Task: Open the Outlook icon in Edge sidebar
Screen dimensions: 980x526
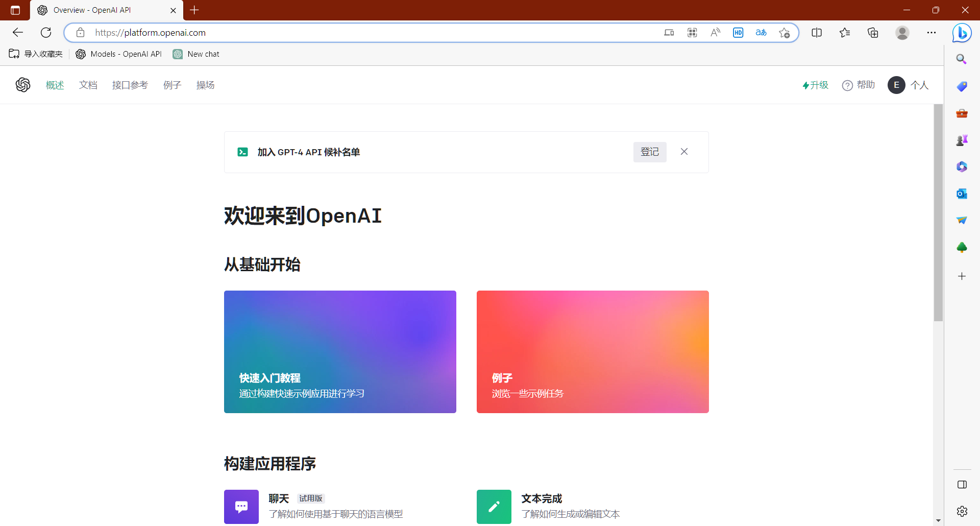Action: point(962,194)
